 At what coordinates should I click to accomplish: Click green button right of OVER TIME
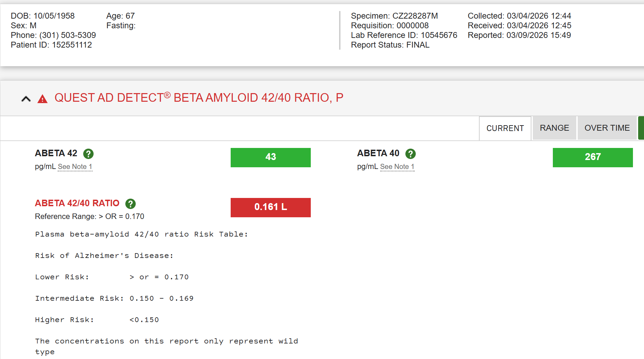(641, 128)
